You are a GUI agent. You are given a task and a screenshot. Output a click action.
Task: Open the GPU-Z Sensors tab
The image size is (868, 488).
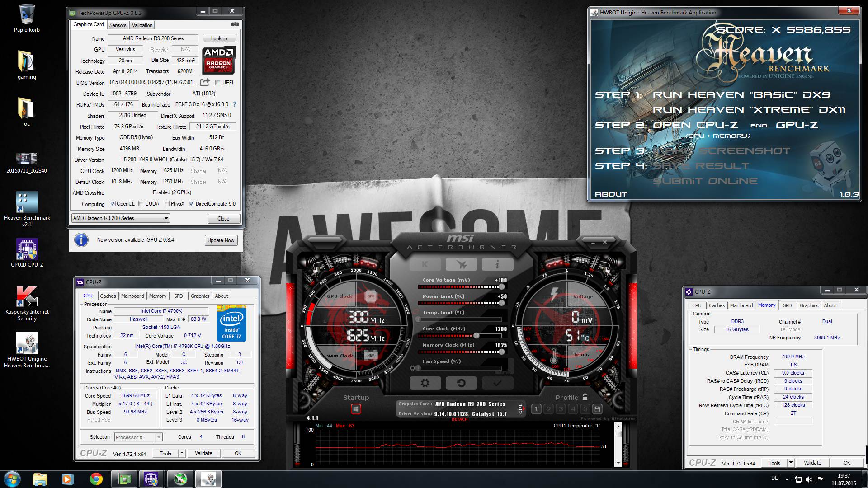click(118, 25)
